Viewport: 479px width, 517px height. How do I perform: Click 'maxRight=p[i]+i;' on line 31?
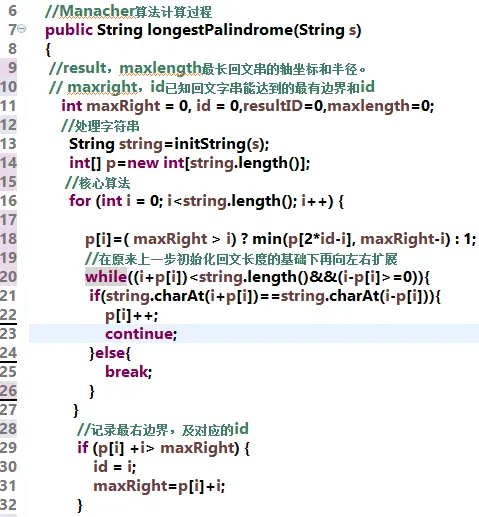click(159, 486)
